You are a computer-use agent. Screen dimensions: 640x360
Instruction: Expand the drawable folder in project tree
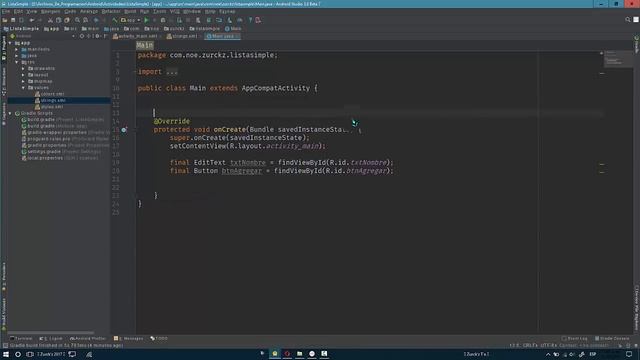[x=23, y=69]
